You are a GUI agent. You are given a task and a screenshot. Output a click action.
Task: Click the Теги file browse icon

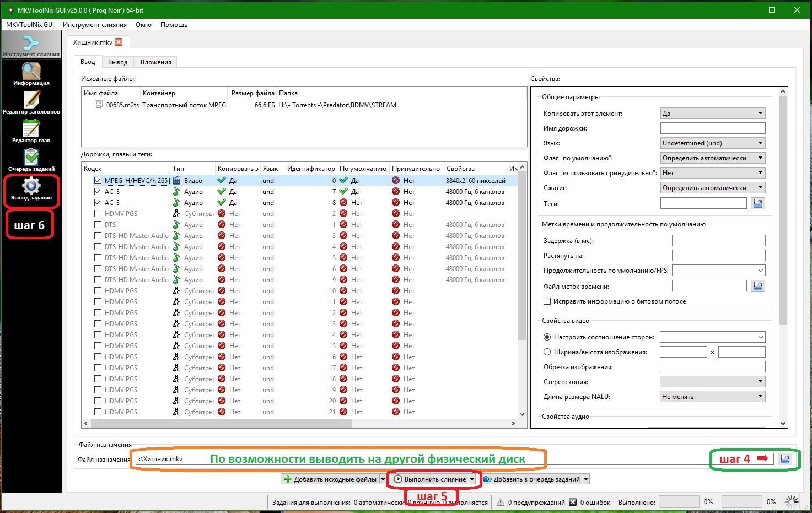pyautogui.click(x=758, y=203)
